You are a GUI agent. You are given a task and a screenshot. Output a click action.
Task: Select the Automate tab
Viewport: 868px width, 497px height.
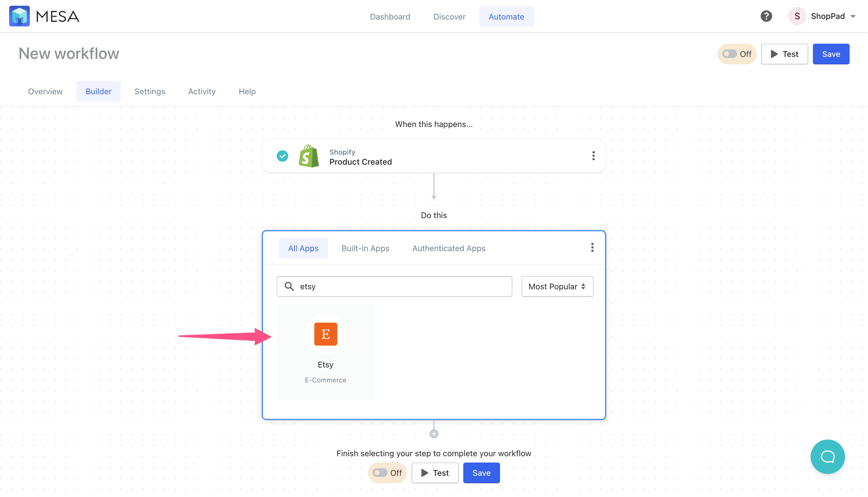coord(506,16)
